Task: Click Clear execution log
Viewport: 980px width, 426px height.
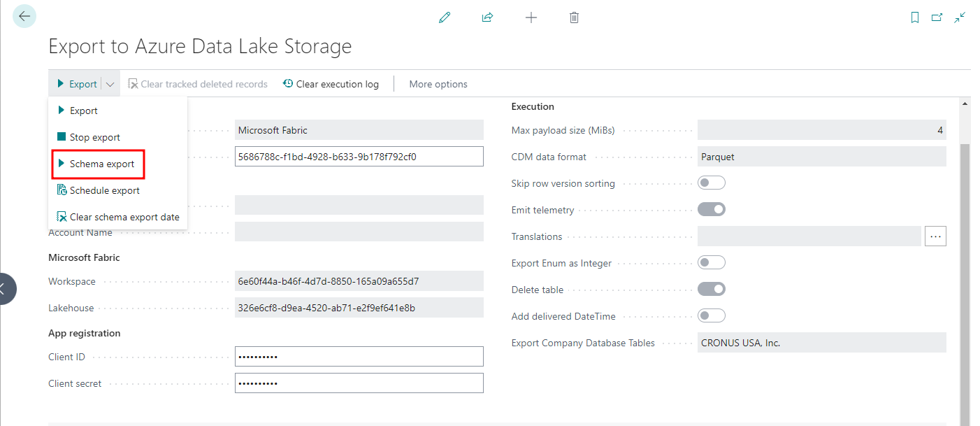Action: 331,84
